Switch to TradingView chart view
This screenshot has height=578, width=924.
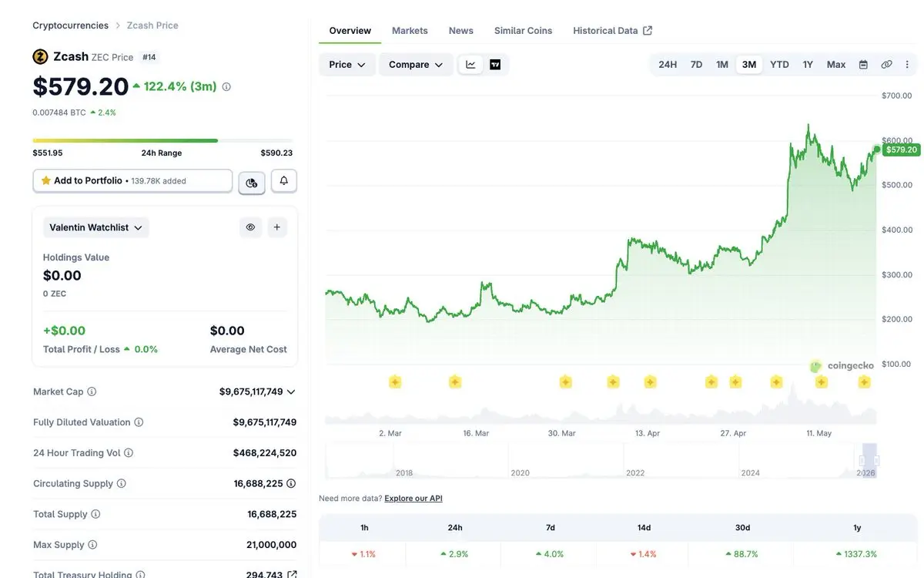point(495,65)
